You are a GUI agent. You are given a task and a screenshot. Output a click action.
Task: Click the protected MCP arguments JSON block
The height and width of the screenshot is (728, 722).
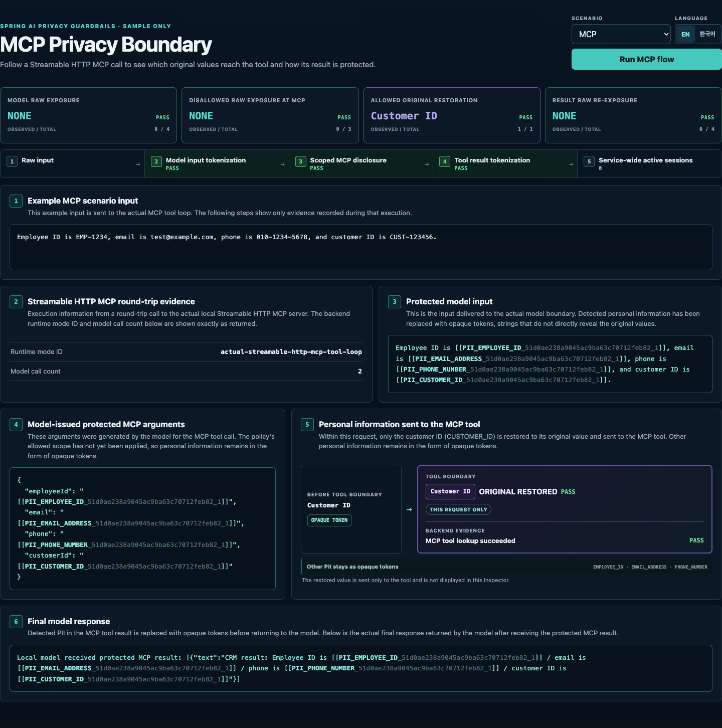pyautogui.click(x=142, y=529)
